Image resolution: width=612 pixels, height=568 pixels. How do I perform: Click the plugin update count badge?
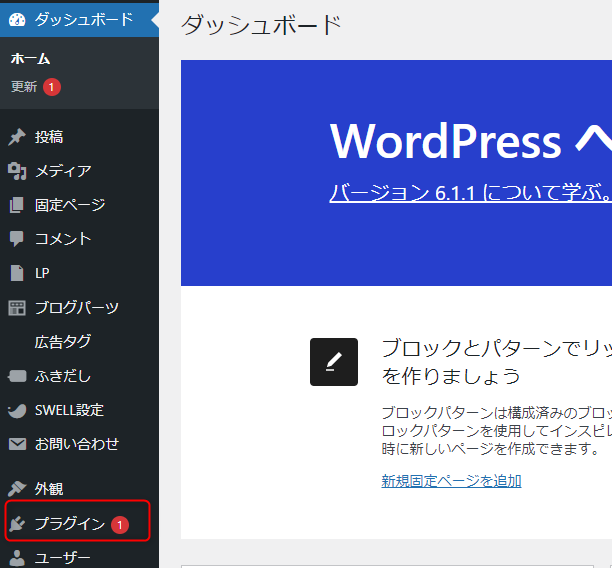click(x=120, y=525)
